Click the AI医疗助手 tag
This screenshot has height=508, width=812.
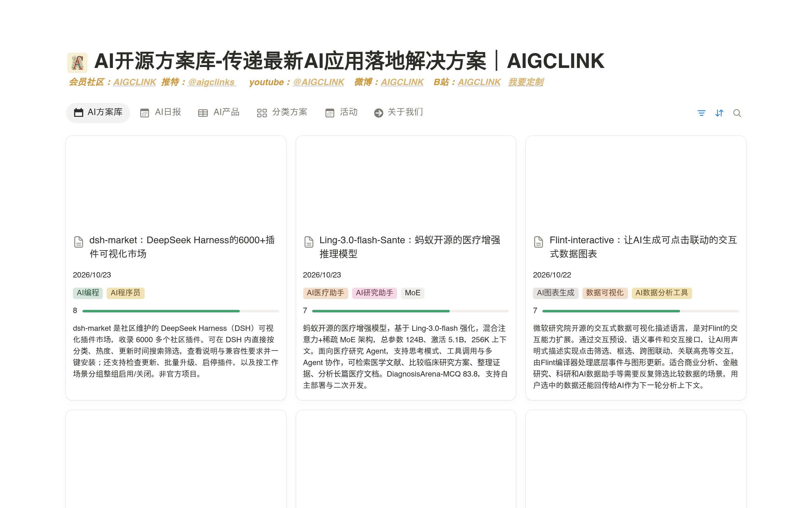(325, 293)
